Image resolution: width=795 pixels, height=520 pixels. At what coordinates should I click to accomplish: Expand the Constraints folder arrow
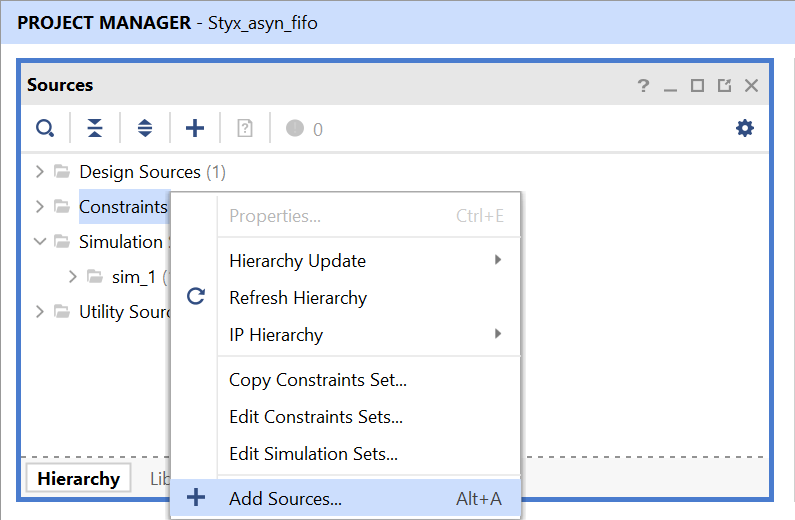pos(39,207)
